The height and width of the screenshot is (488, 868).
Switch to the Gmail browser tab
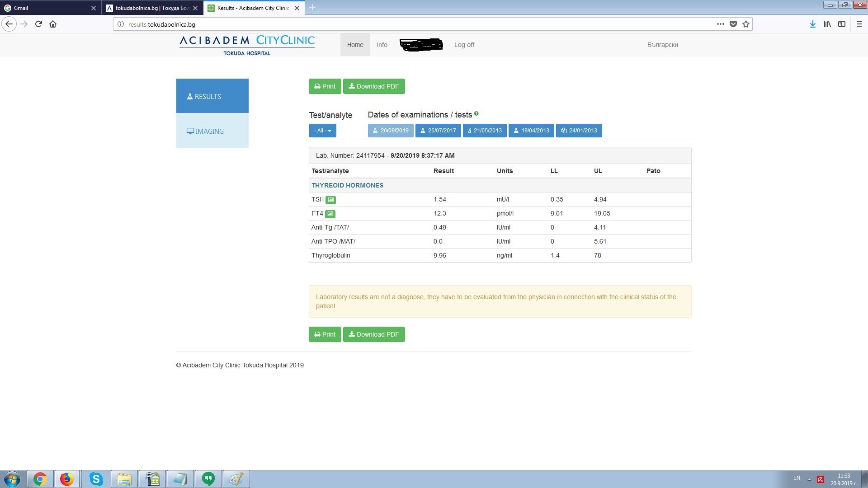click(45, 8)
